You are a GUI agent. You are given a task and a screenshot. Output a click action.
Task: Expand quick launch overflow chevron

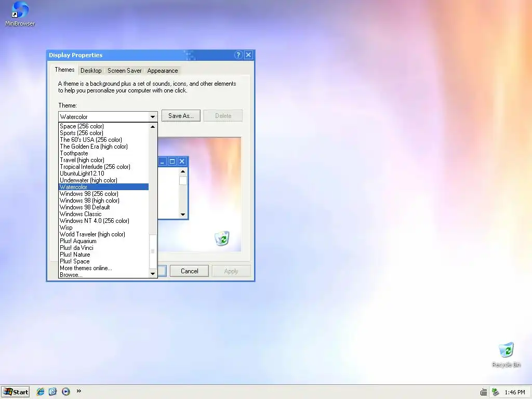79,391
